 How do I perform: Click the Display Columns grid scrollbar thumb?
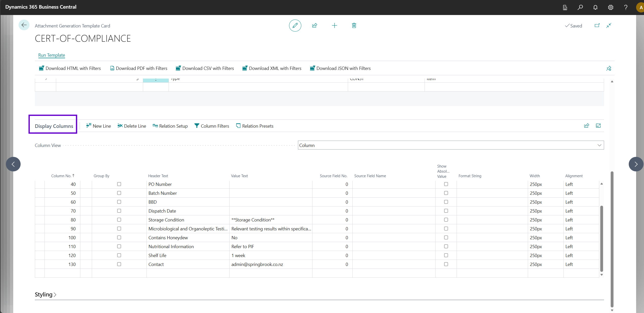[602, 239]
